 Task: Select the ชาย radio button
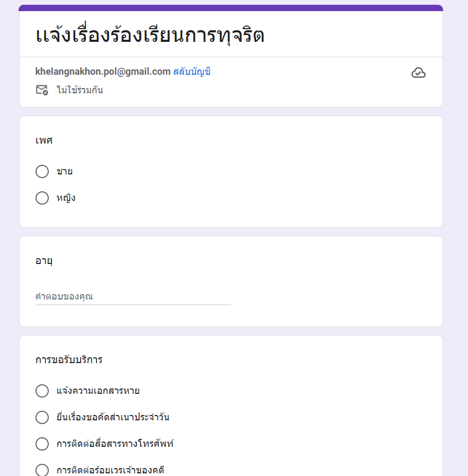click(42, 172)
